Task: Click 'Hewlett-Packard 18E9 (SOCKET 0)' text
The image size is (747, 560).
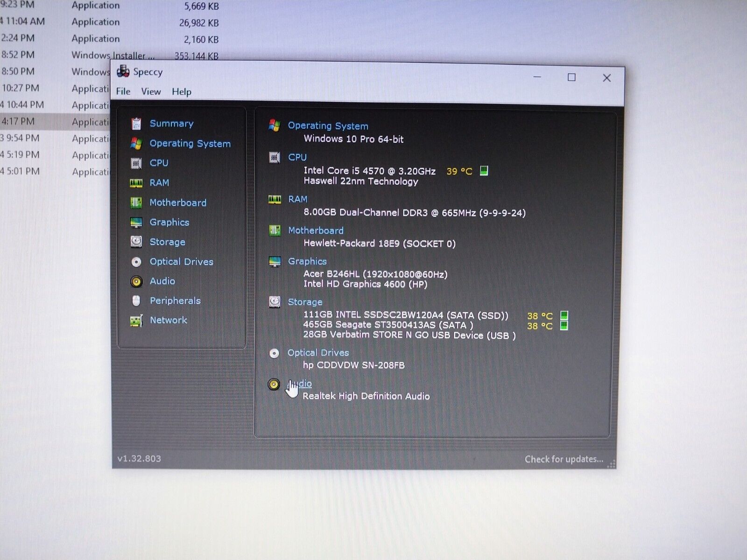Action: point(380,244)
